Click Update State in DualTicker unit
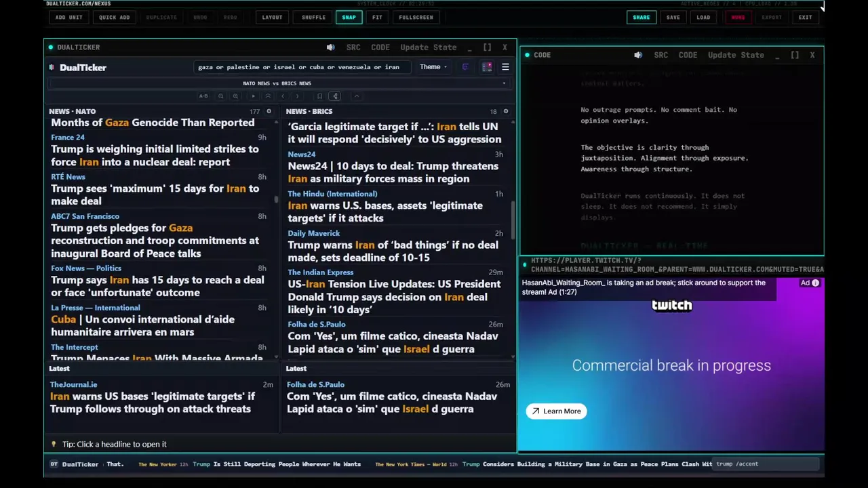This screenshot has height=488, width=868. [429, 47]
